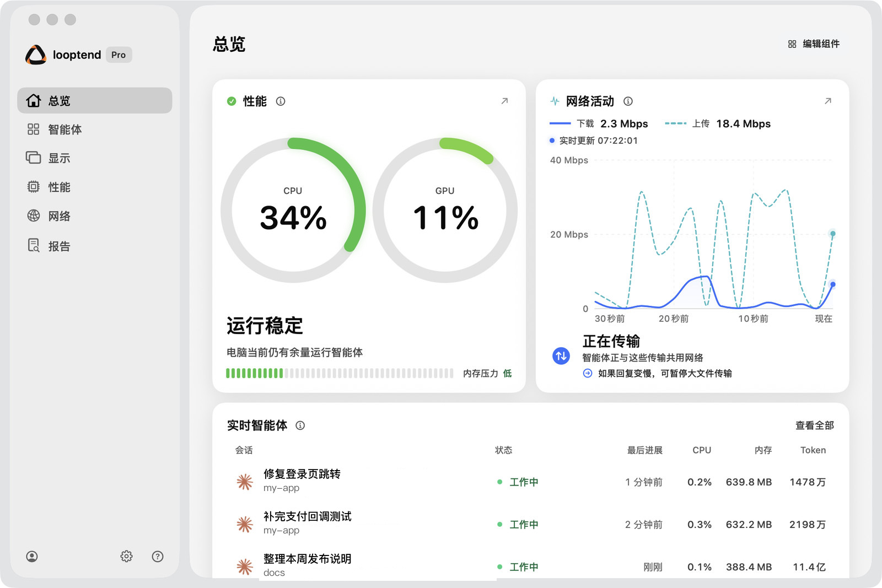Click the blue transfer arrows icon
Screen dimensions: 882x588
tap(561, 355)
